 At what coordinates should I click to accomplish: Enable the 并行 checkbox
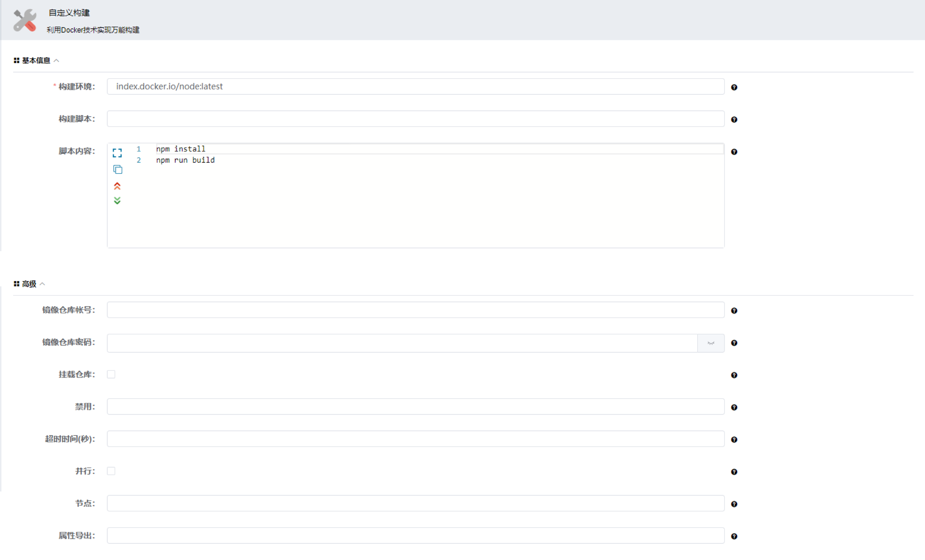click(x=111, y=471)
